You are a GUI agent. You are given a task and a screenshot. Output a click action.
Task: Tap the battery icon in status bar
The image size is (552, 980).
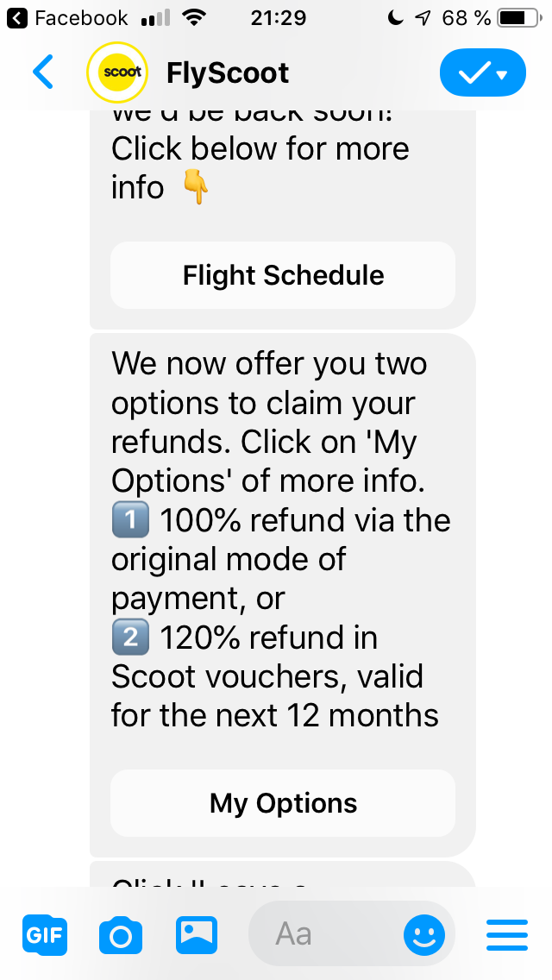520,19
